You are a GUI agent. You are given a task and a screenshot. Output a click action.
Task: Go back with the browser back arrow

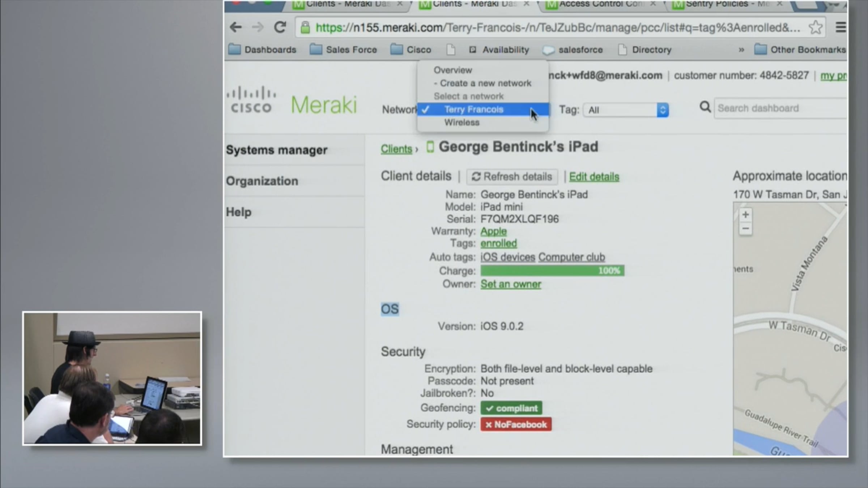pos(236,27)
